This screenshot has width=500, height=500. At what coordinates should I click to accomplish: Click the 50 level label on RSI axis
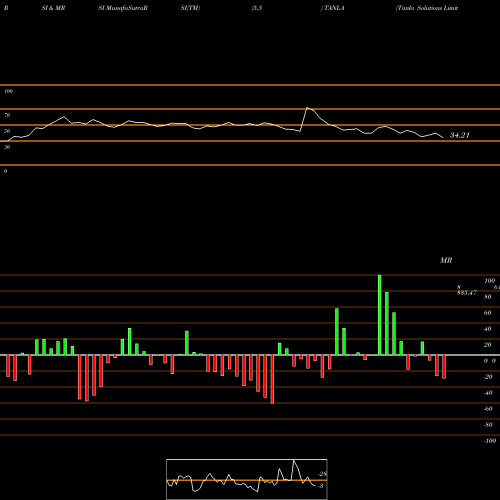point(7,131)
